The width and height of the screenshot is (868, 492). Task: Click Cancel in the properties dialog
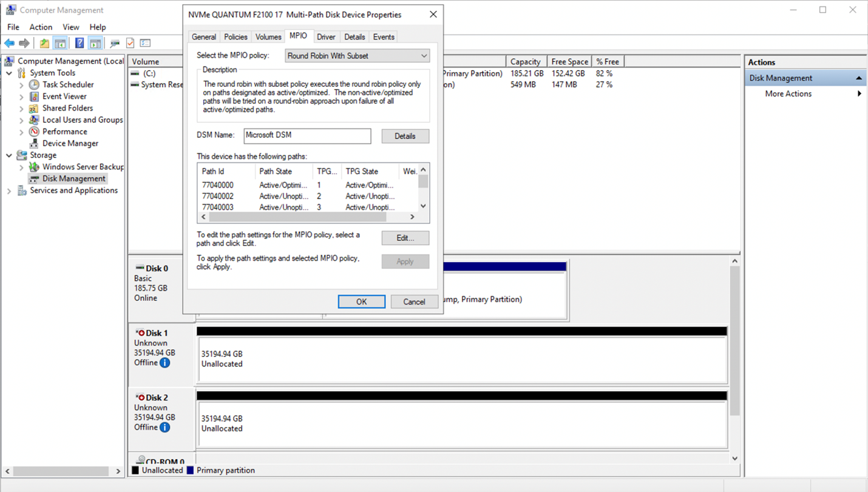pyautogui.click(x=414, y=302)
